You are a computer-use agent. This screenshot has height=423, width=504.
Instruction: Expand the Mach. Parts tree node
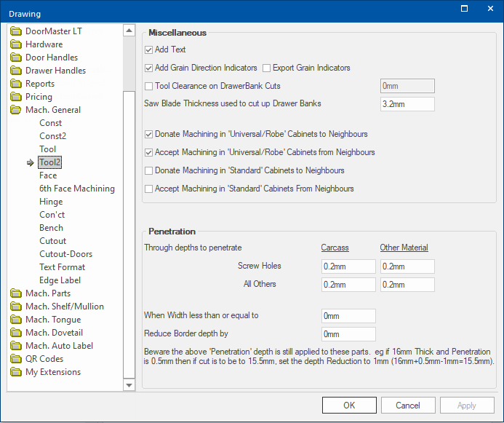pos(48,293)
